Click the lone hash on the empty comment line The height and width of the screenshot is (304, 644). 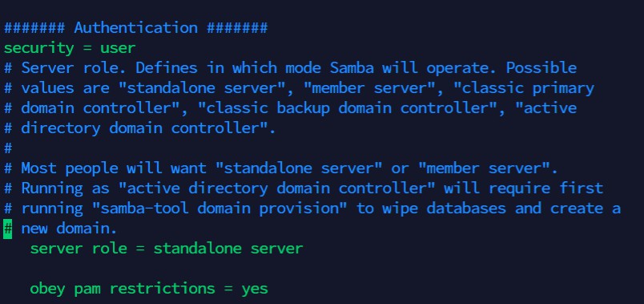click(8, 148)
